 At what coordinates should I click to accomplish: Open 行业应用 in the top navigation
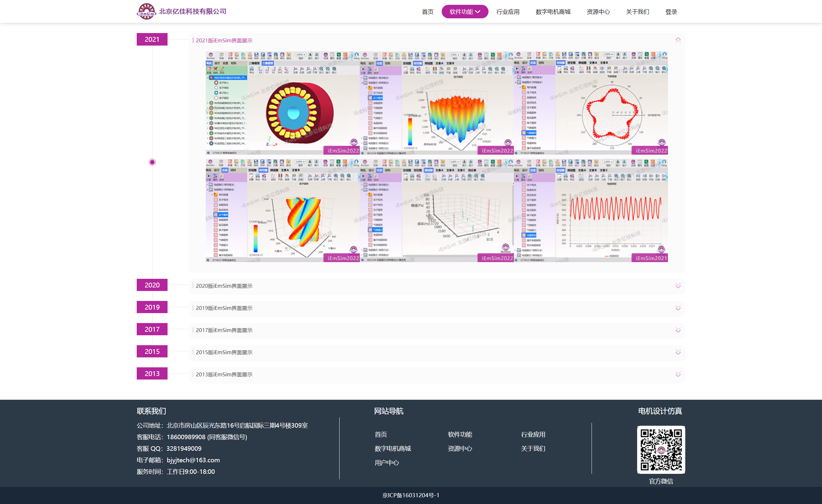508,12
